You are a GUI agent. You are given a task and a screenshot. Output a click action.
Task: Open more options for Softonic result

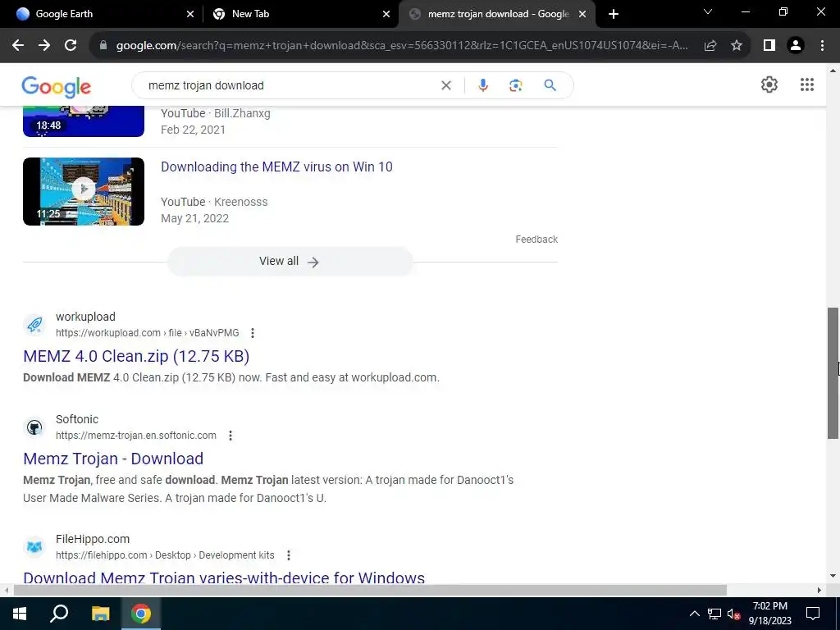(x=231, y=436)
